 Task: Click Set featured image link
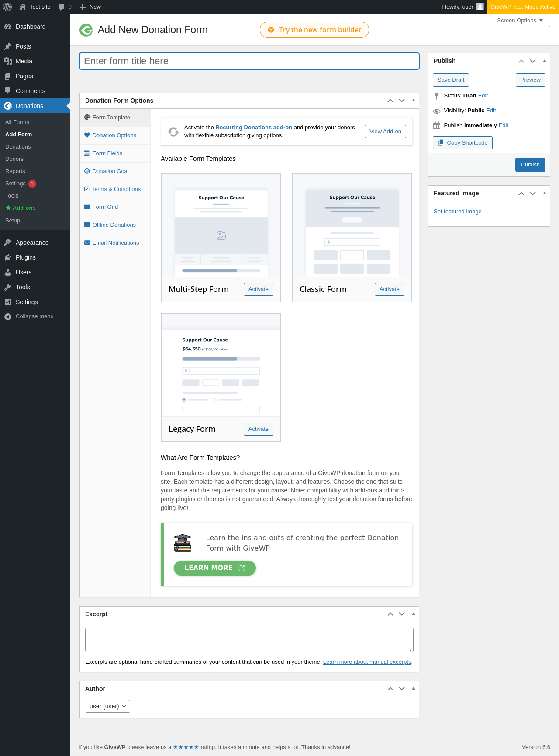(457, 212)
